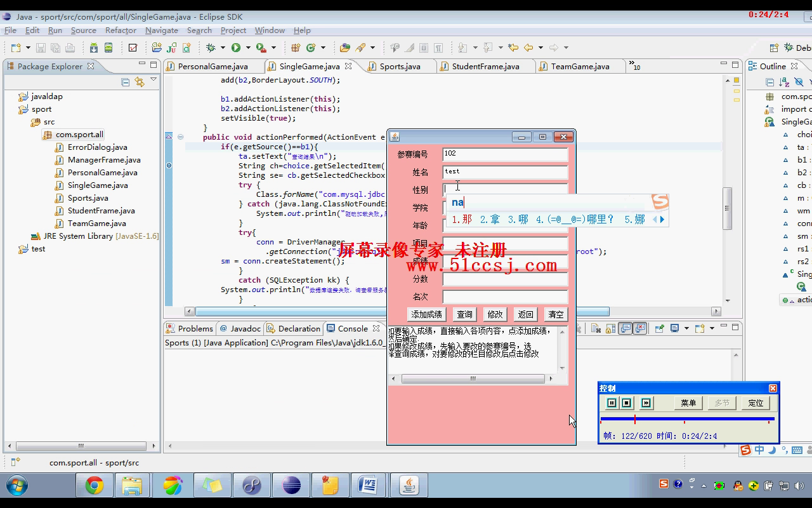Click the green Run icon
Viewport: 812px width, 508px height.
click(x=236, y=48)
